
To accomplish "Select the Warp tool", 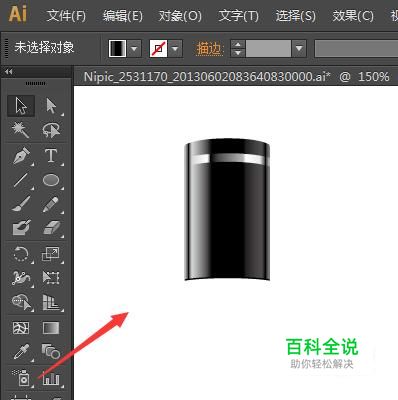I will coord(21,278).
